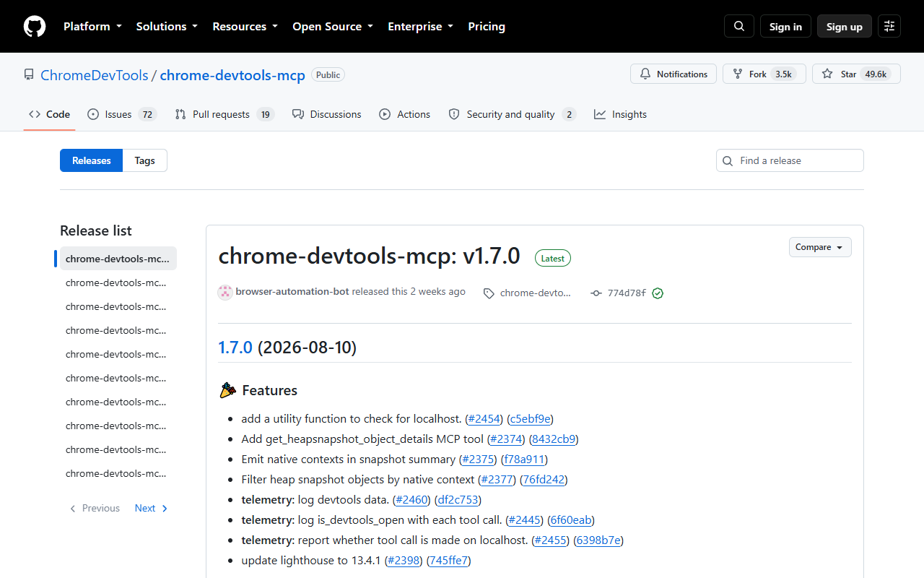The image size is (924, 578).
Task: Open the Compare dropdown
Action: [x=820, y=247]
